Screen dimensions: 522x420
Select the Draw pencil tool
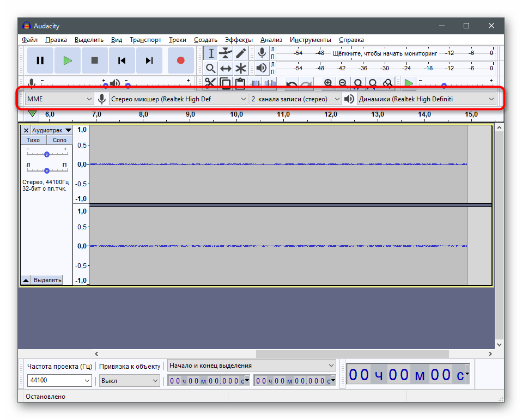(241, 53)
